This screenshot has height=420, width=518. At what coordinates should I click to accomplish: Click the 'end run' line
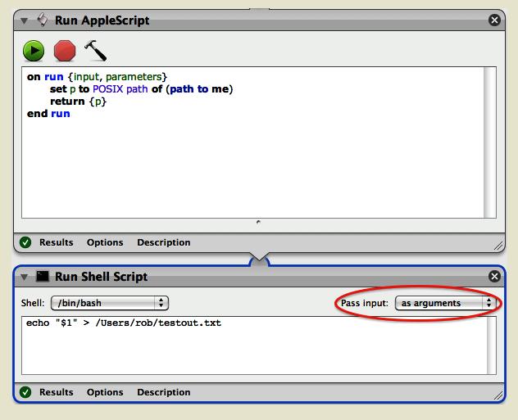pyautogui.click(x=48, y=114)
